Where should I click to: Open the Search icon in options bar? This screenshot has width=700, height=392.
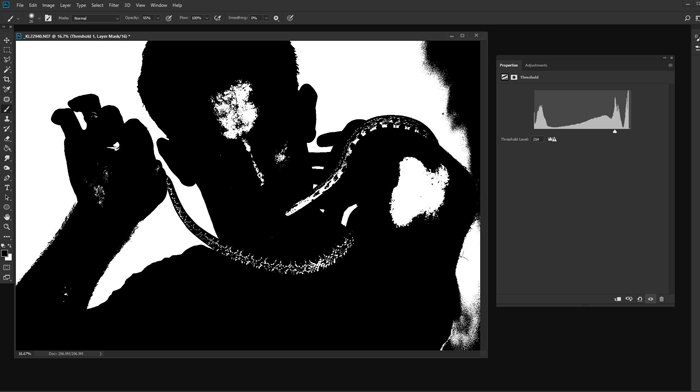click(687, 18)
